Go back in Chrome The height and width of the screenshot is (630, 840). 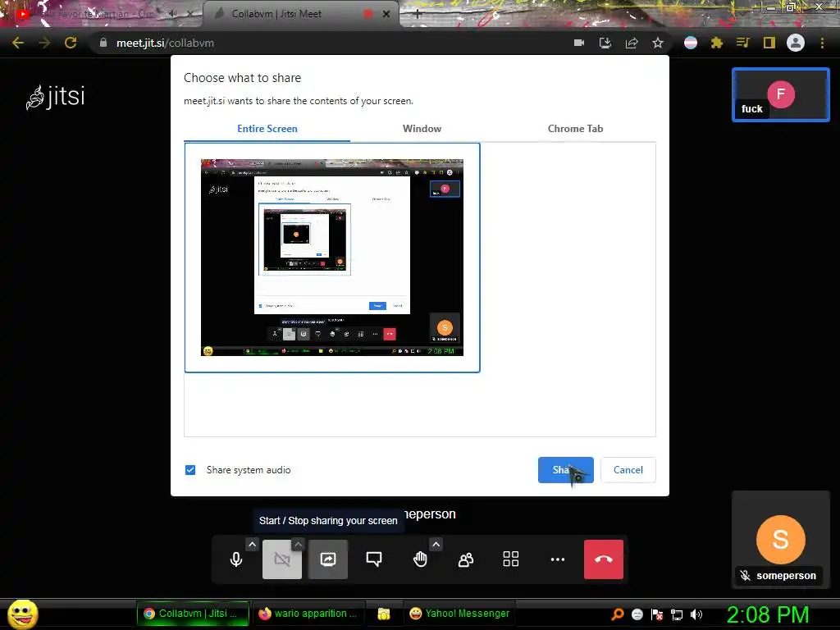click(x=18, y=43)
